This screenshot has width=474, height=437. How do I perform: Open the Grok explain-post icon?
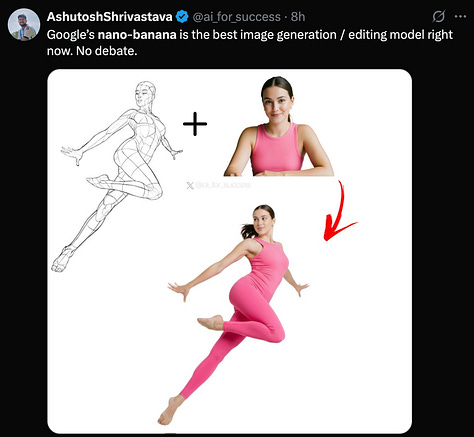(x=438, y=16)
